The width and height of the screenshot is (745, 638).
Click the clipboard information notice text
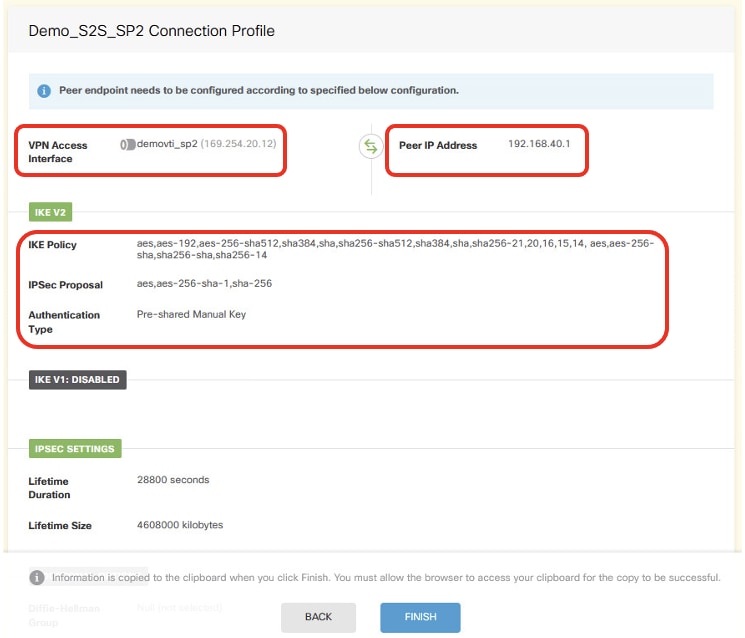point(386,578)
